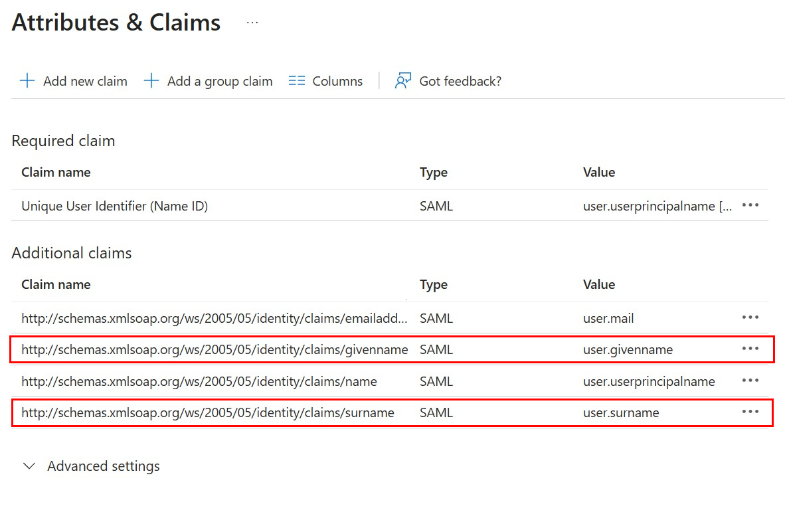Viewport: 785px width, 532px height.
Task: Open the surname claim for editing
Action: point(208,412)
